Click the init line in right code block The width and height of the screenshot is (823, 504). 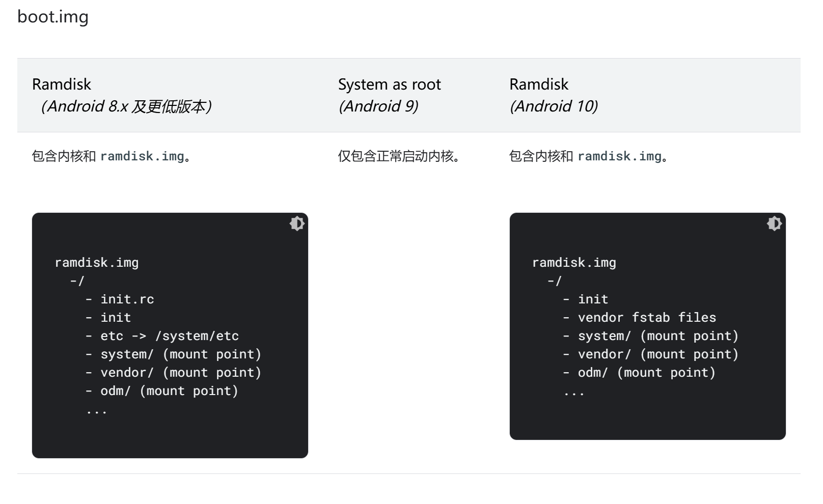(586, 299)
